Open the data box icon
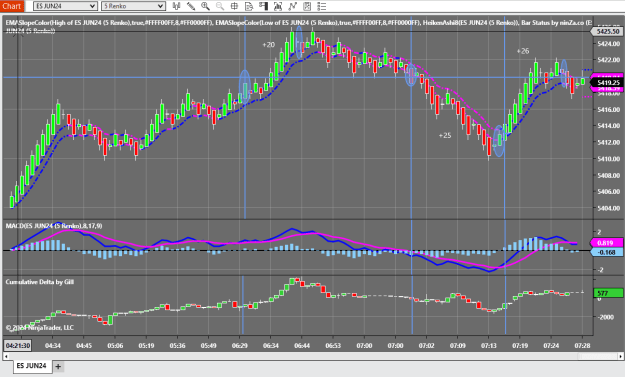The height and width of the screenshot is (377, 625). (x=249, y=6)
